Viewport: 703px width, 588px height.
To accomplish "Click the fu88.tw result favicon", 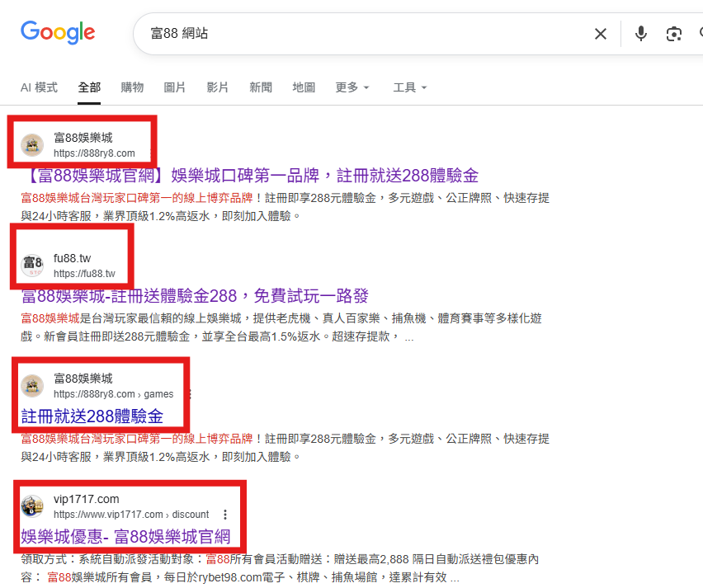I will [x=32, y=266].
